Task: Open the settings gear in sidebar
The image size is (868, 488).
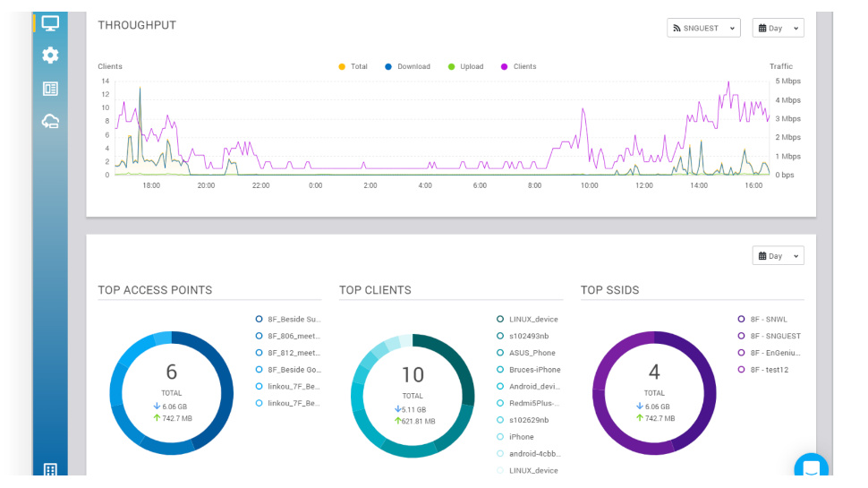Action: click(50, 56)
